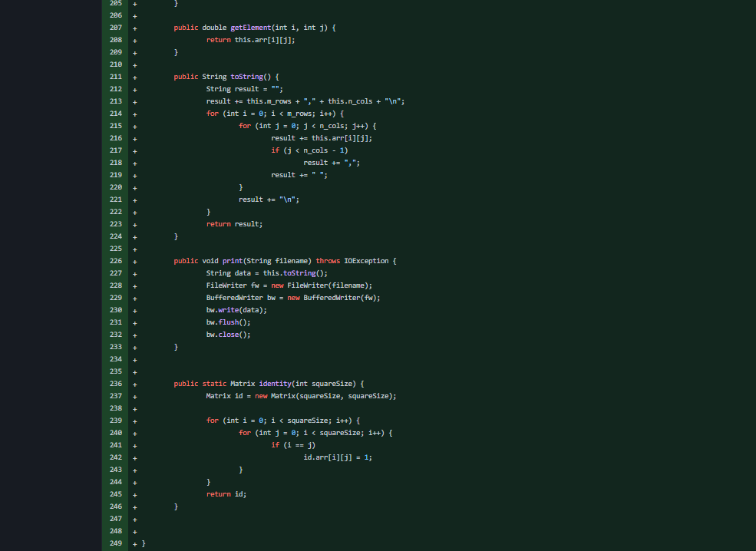
Task: Click 'Matrix id = new Matrix(...)' line
Action: pos(302,396)
